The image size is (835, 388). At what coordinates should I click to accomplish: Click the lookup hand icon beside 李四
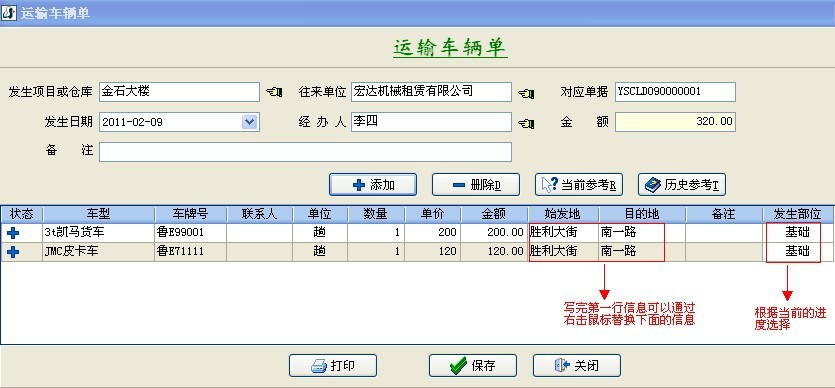(526, 123)
